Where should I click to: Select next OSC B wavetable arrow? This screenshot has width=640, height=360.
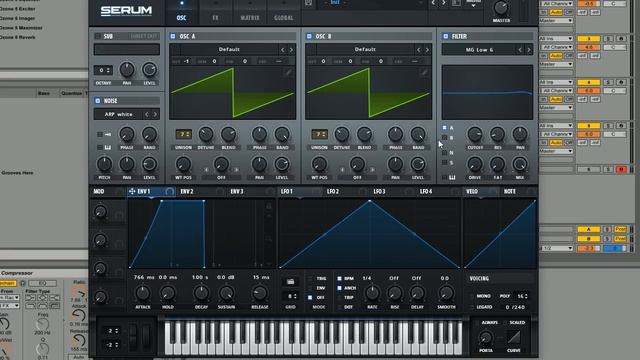pyautogui.click(x=427, y=50)
